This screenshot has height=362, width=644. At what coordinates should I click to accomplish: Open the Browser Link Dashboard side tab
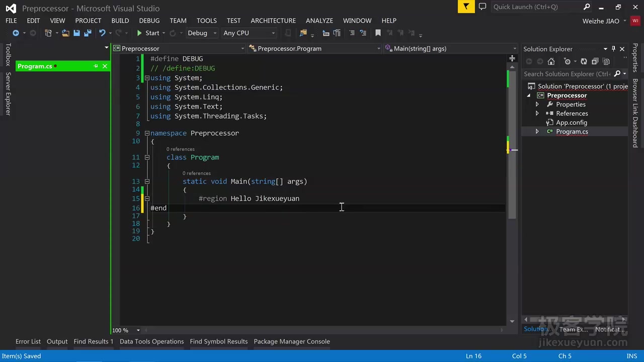(635, 113)
